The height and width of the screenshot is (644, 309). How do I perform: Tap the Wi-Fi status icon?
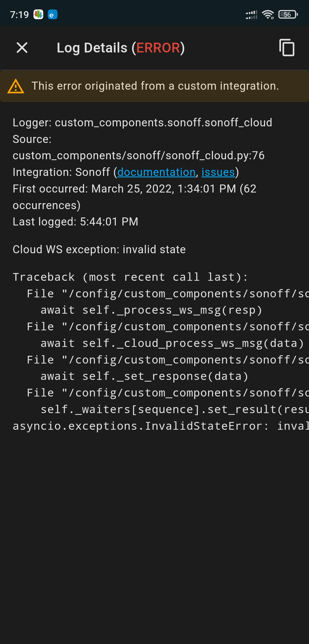point(268,14)
